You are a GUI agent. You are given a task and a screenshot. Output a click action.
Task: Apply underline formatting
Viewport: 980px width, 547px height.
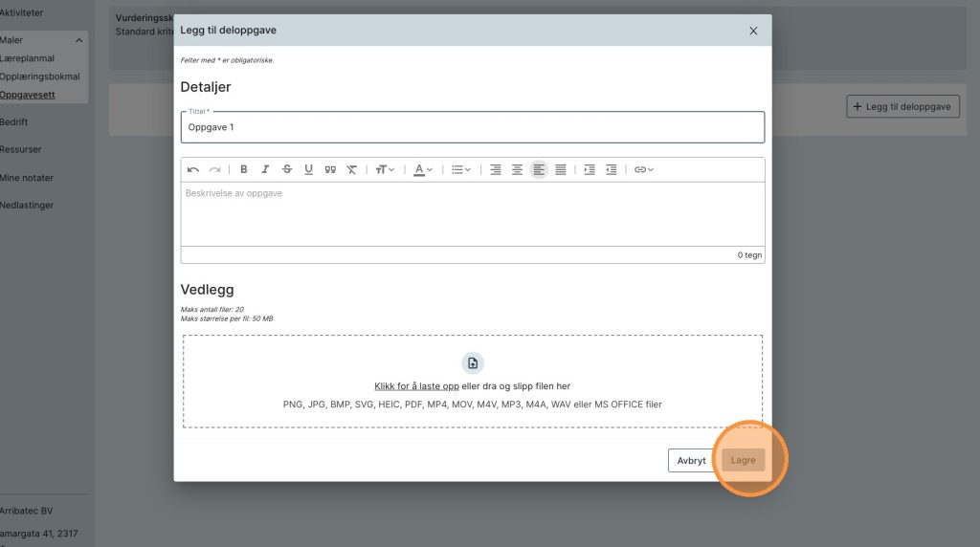click(308, 170)
